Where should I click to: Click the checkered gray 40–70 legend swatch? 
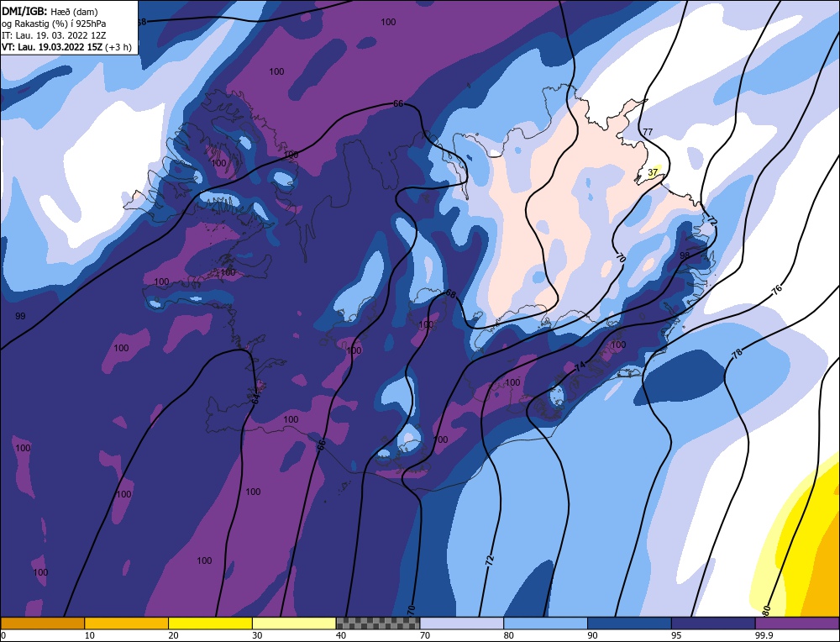pos(378,624)
